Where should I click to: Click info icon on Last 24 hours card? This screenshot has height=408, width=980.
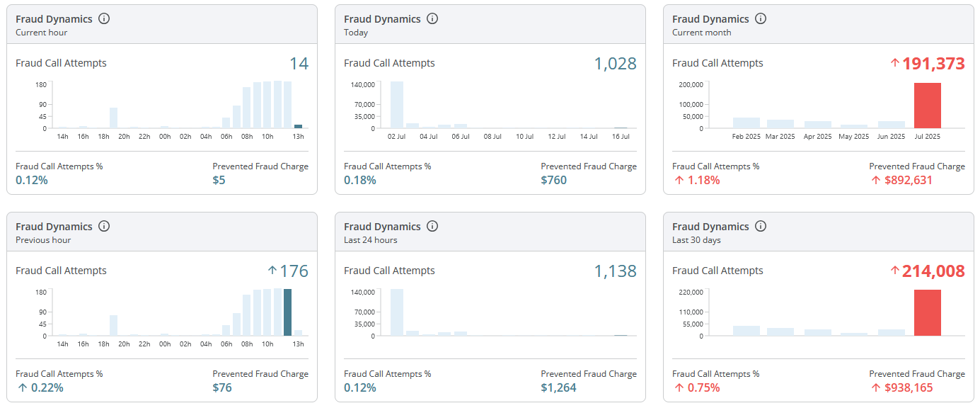(x=432, y=227)
